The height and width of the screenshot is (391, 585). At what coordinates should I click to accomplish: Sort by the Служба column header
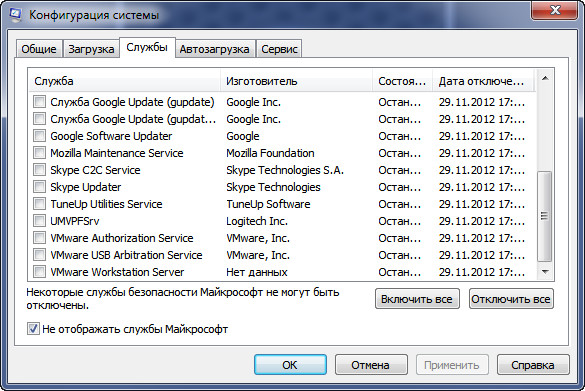tap(125, 81)
